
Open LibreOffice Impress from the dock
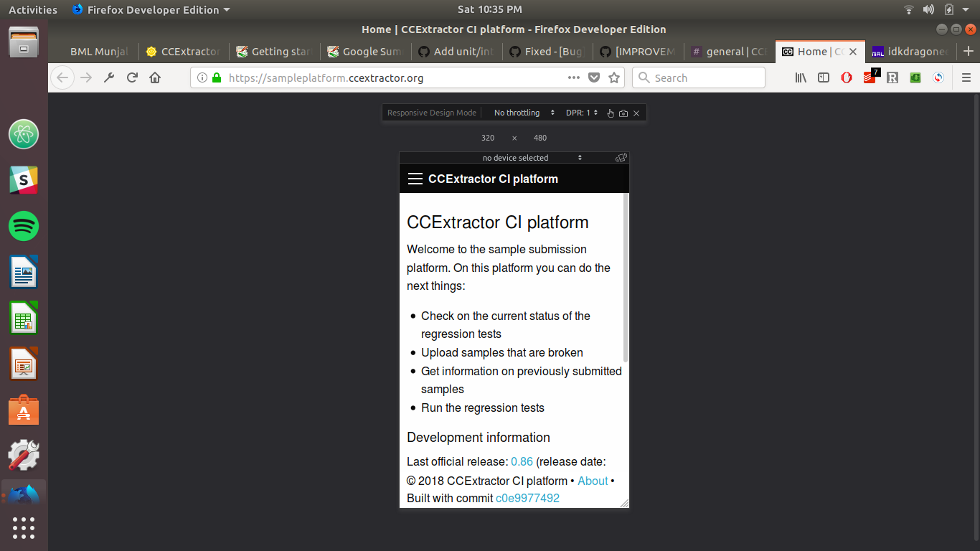[x=24, y=364]
